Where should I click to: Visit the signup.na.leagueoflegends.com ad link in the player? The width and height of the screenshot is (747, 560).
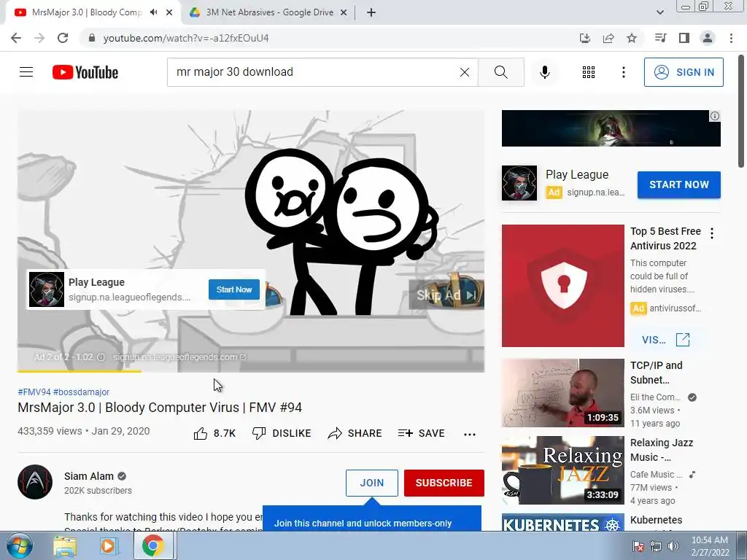[179, 357]
